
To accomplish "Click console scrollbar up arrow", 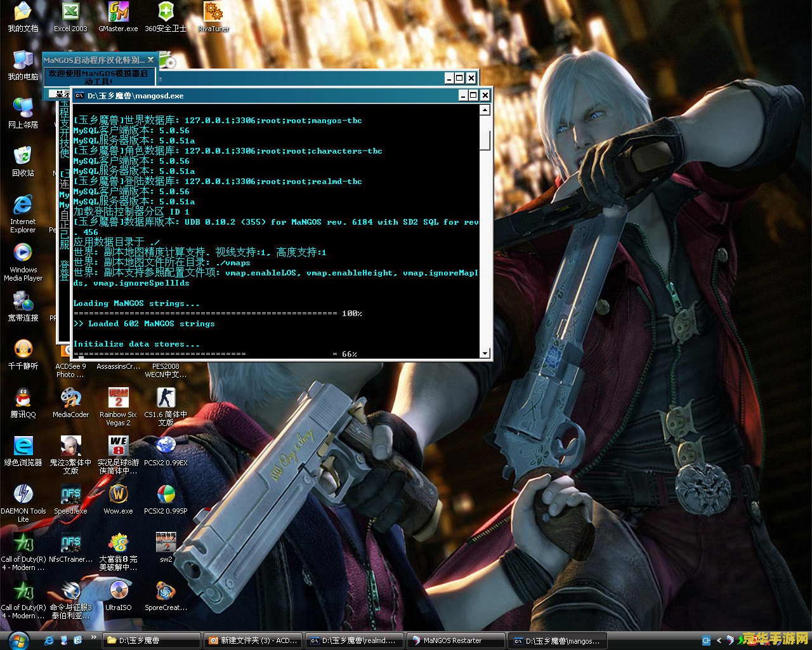I will pyautogui.click(x=485, y=110).
